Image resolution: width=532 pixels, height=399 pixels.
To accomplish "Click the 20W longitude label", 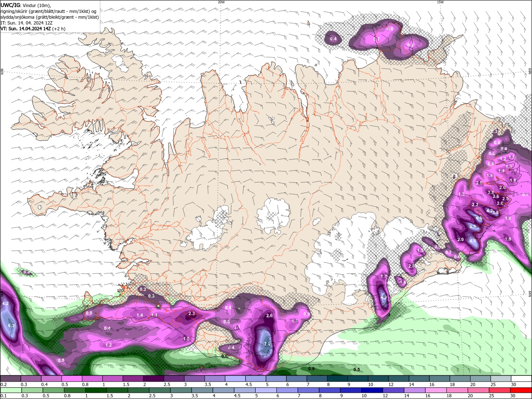I will click(x=221, y=2).
